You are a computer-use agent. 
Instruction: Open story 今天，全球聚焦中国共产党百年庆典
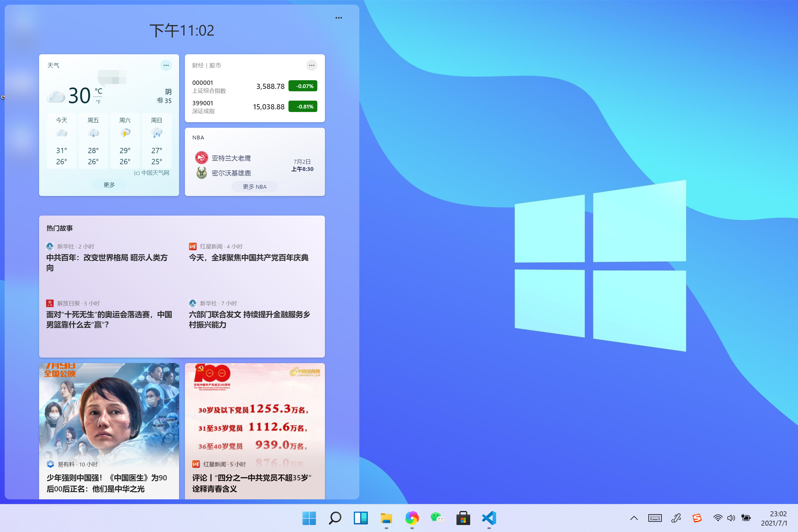coord(249,258)
